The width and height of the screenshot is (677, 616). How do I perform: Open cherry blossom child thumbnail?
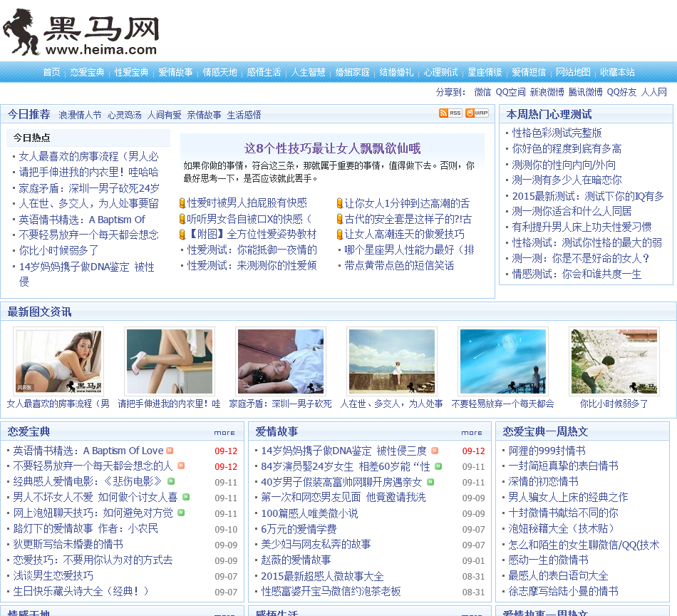click(x=614, y=361)
